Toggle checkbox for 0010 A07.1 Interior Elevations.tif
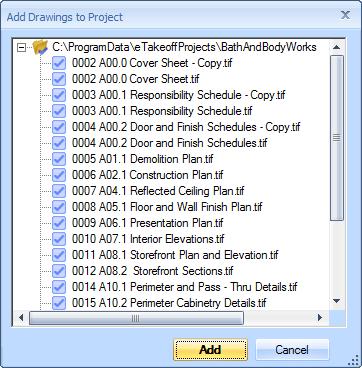 [59, 239]
